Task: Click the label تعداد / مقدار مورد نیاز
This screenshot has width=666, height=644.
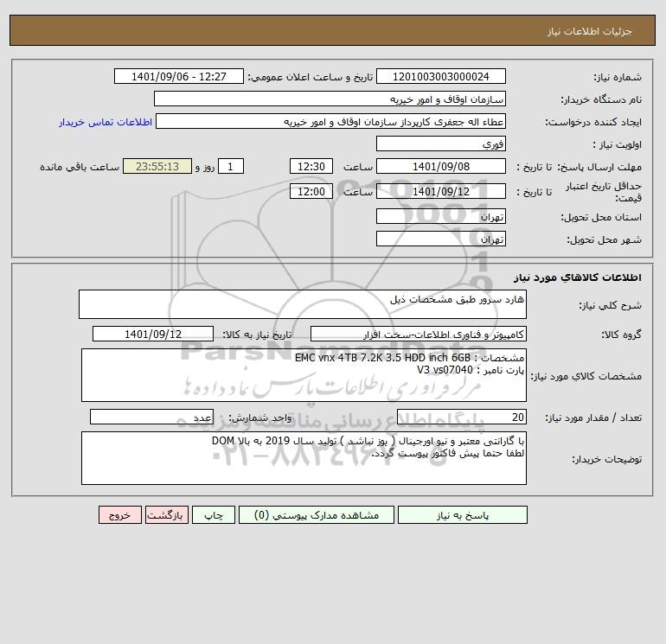Action: pyautogui.click(x=593, y=418)
